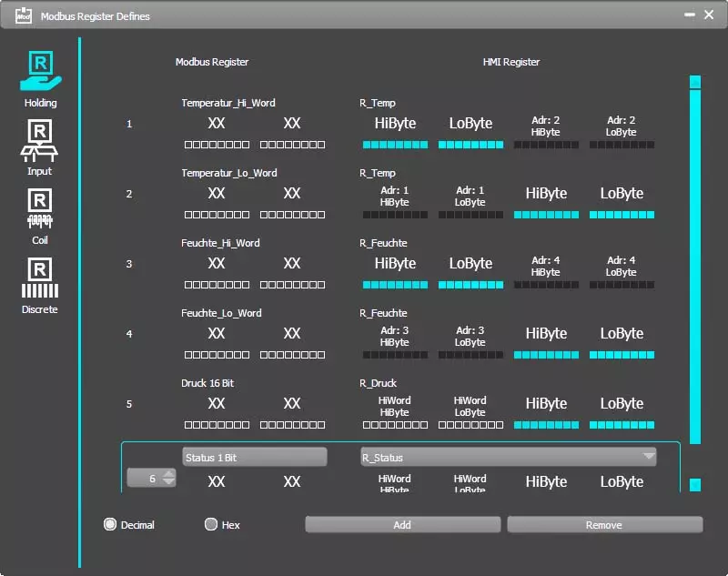728x576 pixels.
Task: Close the Modbus Register Defines window
Action: click(x=710, y=15)
